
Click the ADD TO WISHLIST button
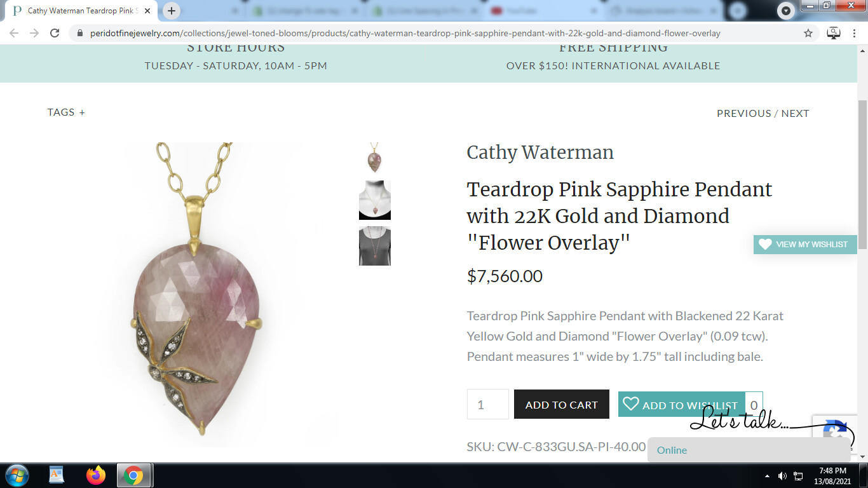coord(681,404)
